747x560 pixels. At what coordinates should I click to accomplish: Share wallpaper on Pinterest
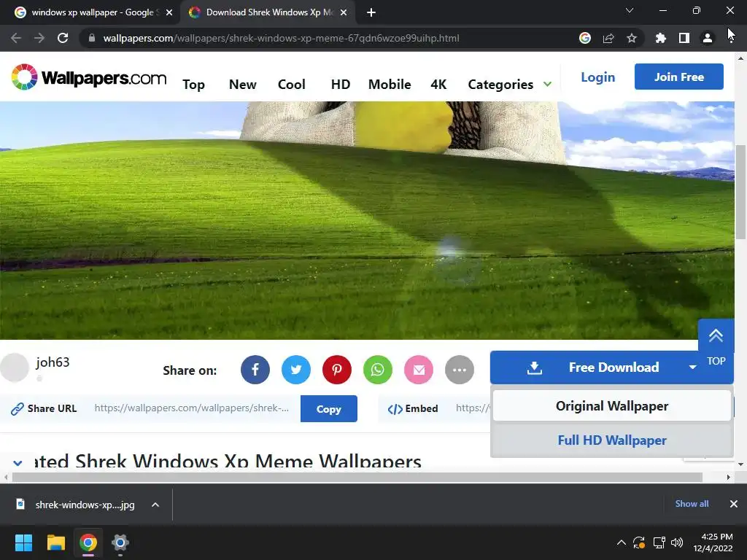[x=337, y=370]
